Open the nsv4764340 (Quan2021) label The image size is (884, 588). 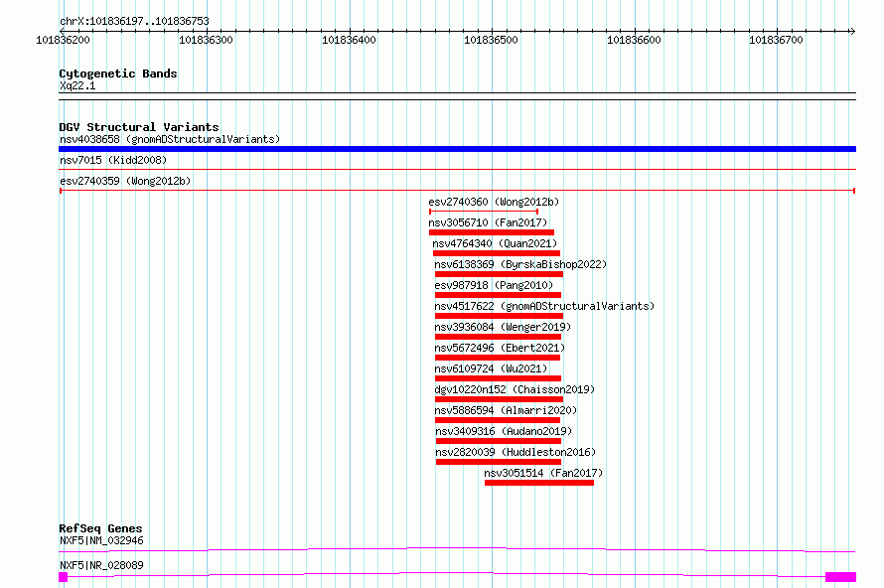click(x=495, y=243)
